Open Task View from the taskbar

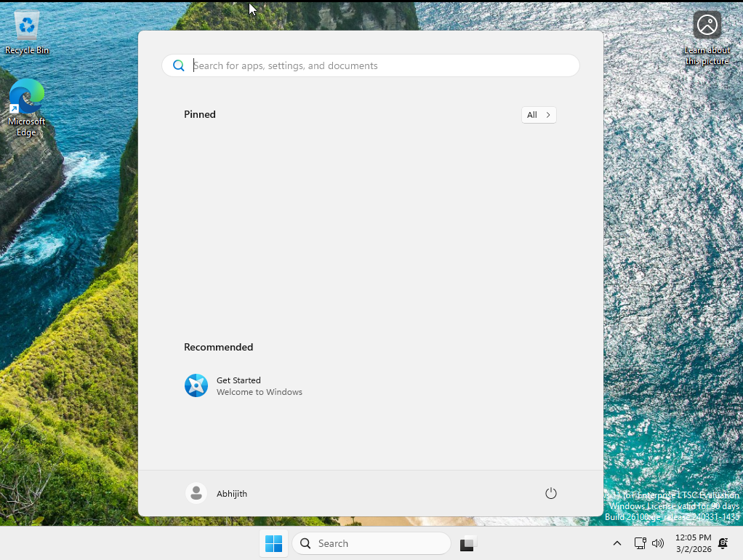(x=467, y=543)
